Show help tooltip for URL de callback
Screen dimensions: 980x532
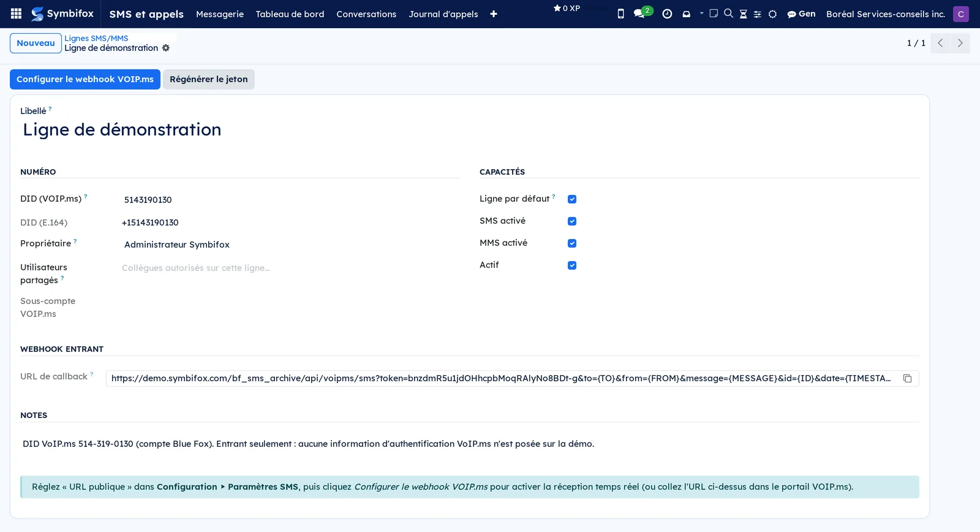pos(92,374)
